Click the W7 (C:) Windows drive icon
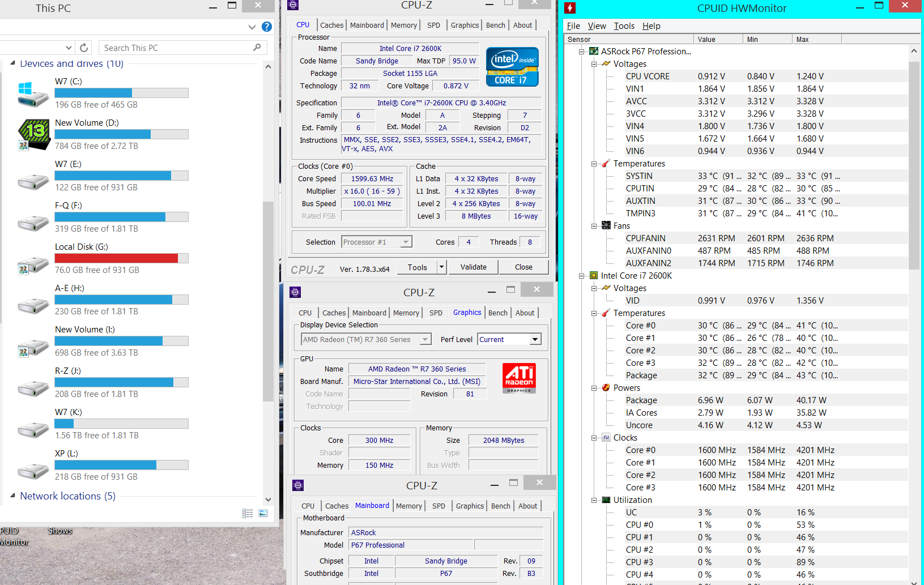The image size is (924, 585). tap(33, 94)
